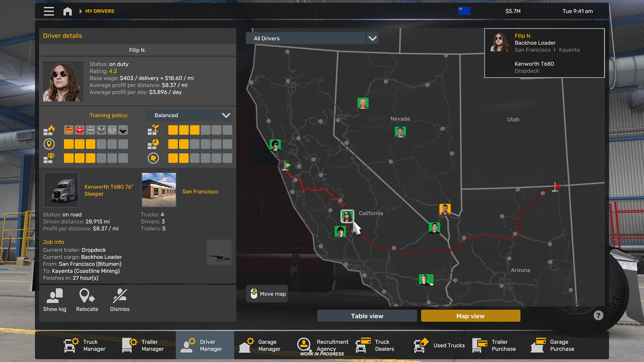644x362 pixels.
Task: Click the Rating 4.2 value
Action: click(113, 71)
